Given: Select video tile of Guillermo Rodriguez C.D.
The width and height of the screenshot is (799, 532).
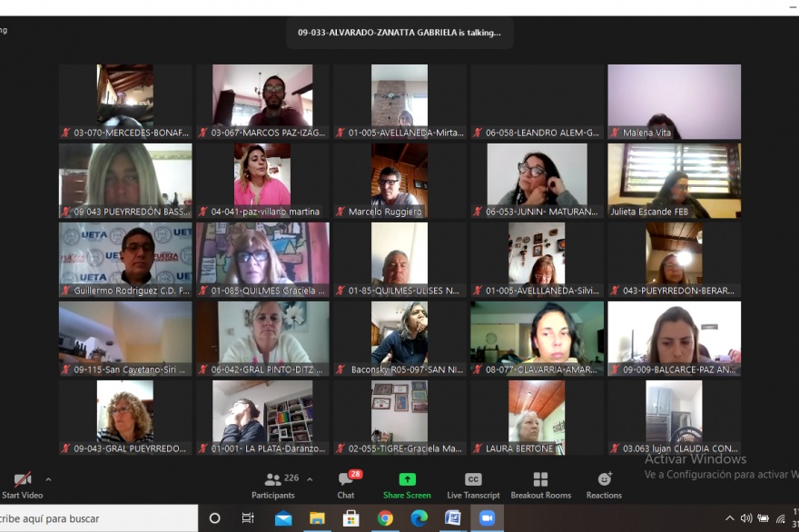Looking at the screenshot, I should [125, 260].
